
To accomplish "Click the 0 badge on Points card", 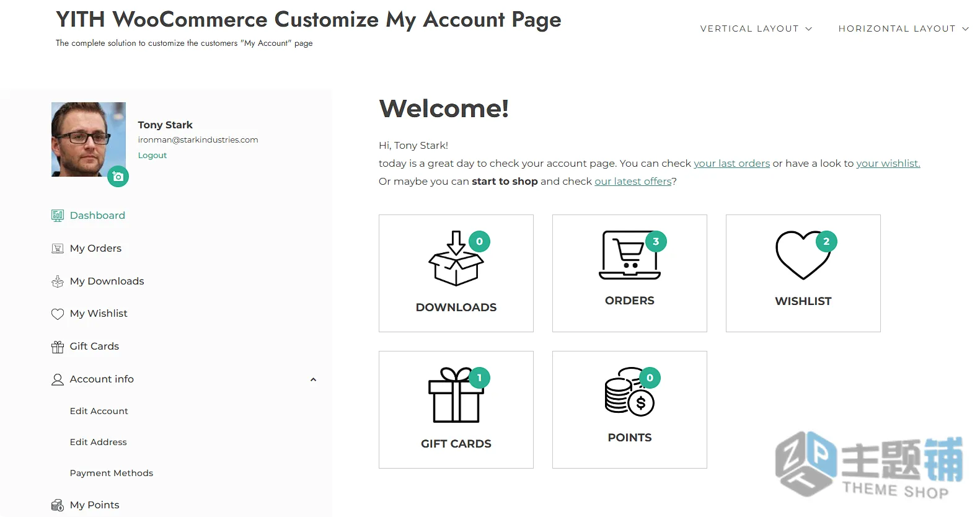I will coord(650,378).
